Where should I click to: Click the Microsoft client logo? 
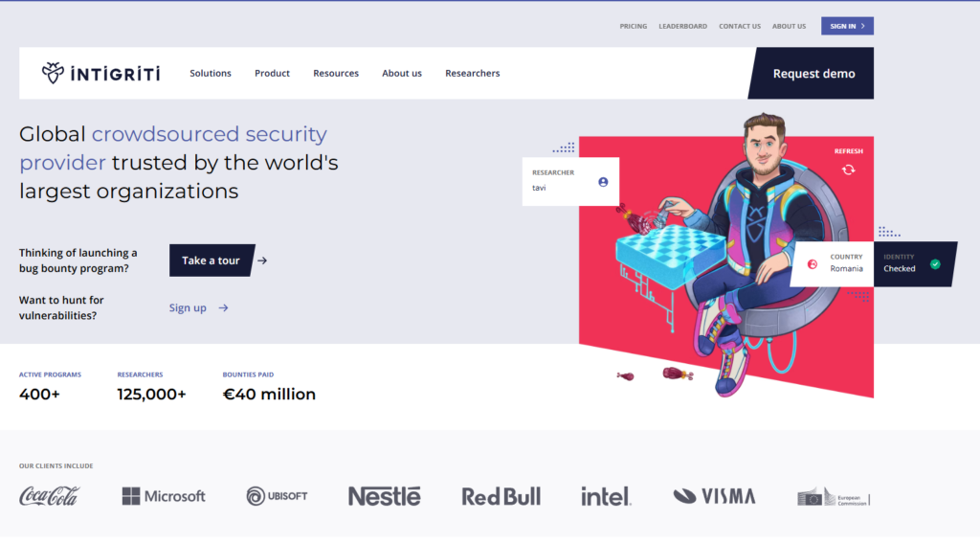[163, 496]
